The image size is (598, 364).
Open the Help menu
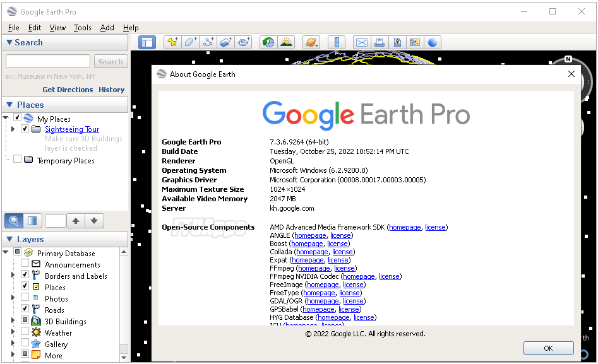pos(131,28)
